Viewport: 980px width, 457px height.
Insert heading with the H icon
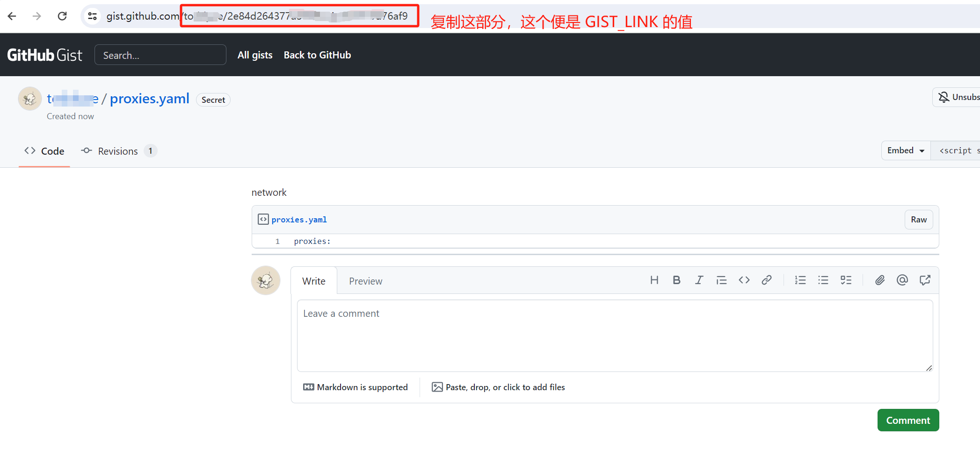click(x=654, y=280)
